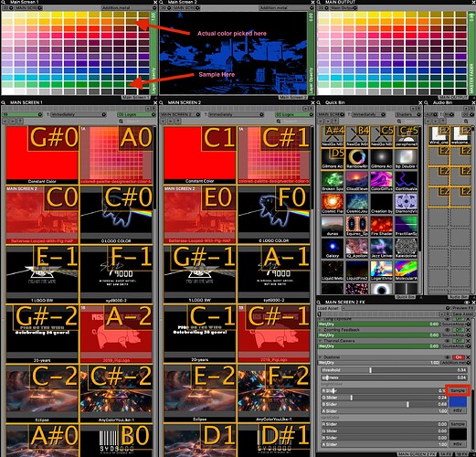Toggle eye icon for Thermal Camera effect

coord(448,341)
